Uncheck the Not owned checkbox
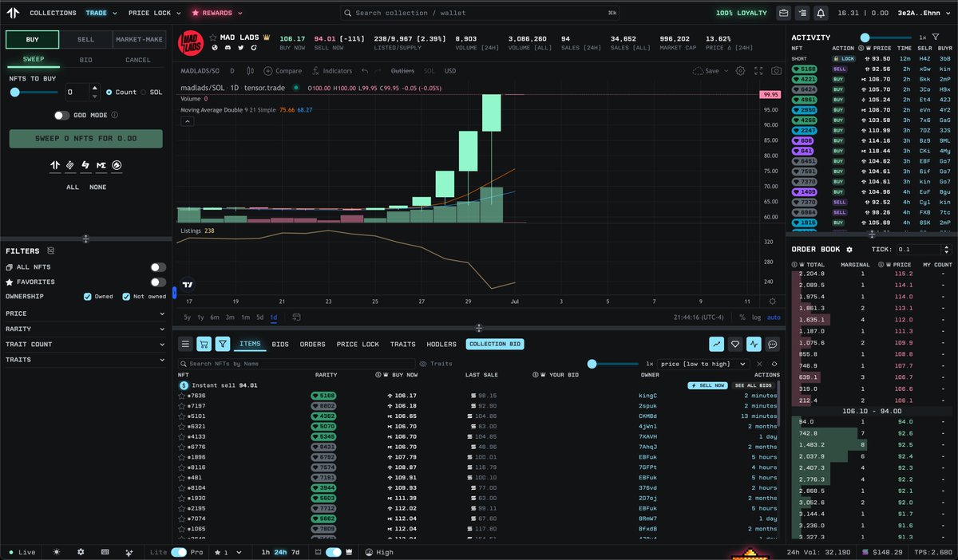 tap(126, 297)
